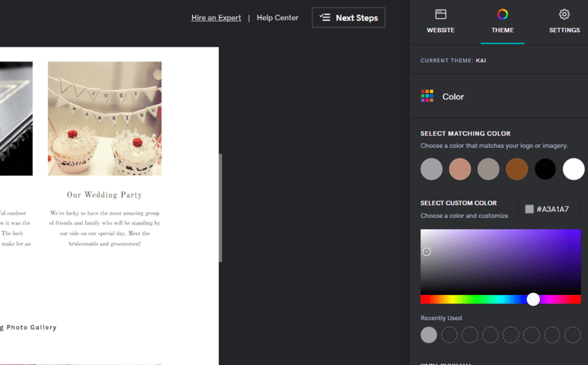Click the Website browser window icon
The width and height of the screenshot is (588, 365).
(440, 14)
